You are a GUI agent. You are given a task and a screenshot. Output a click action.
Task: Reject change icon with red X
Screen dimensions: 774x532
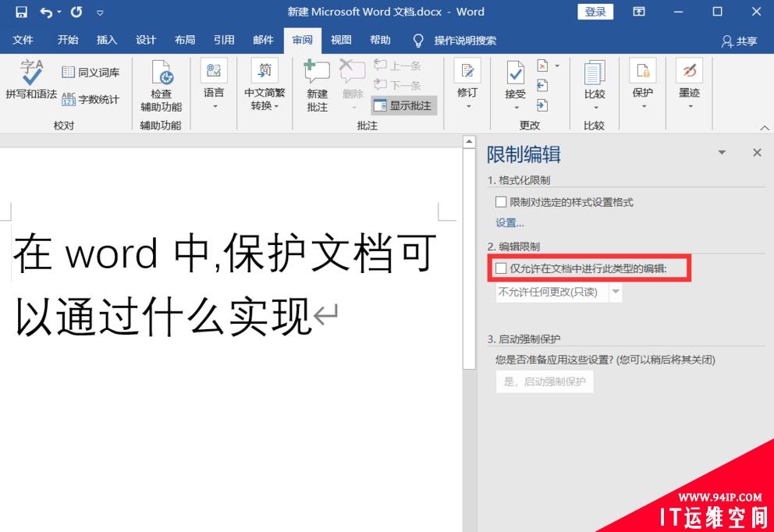[542, 66]
